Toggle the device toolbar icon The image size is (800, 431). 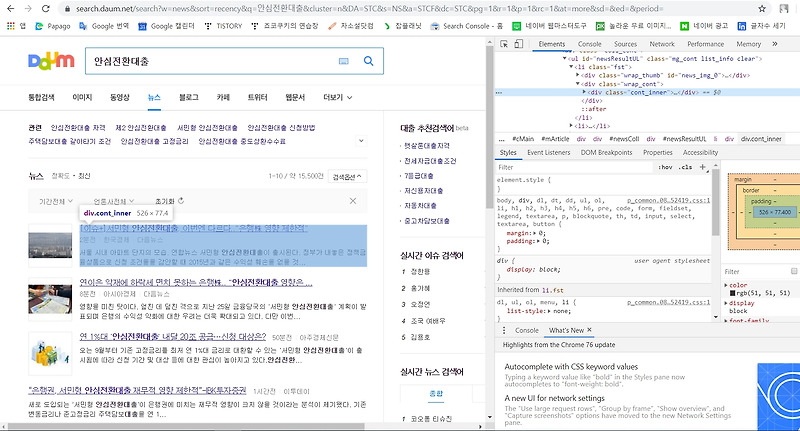point(518,44)
